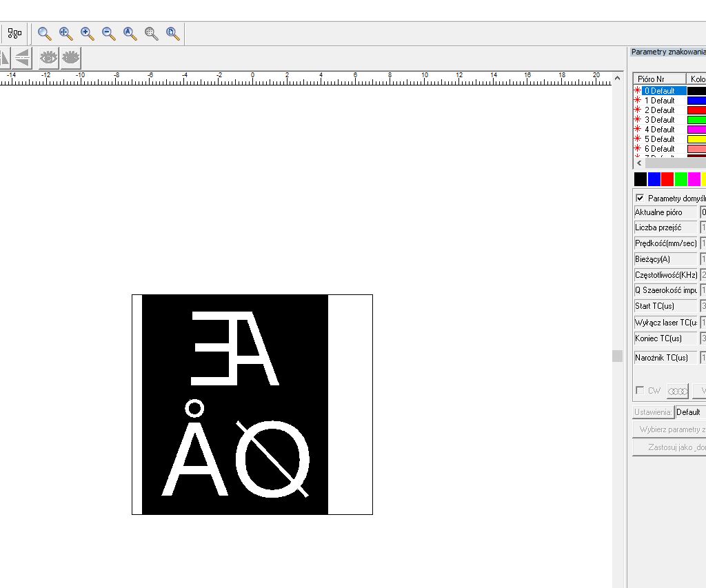Click the zoom all objects magnifier (A)

[x=130, y=34]
